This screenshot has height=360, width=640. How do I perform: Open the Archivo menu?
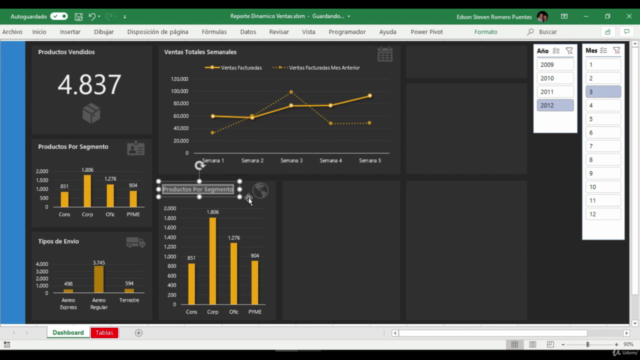(x=12, y=31)
